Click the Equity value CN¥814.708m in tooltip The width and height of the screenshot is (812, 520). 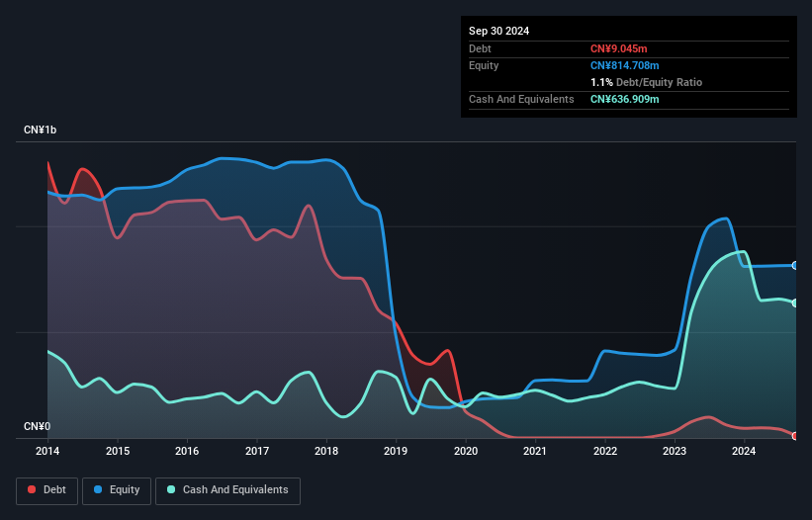click(624, 65)
